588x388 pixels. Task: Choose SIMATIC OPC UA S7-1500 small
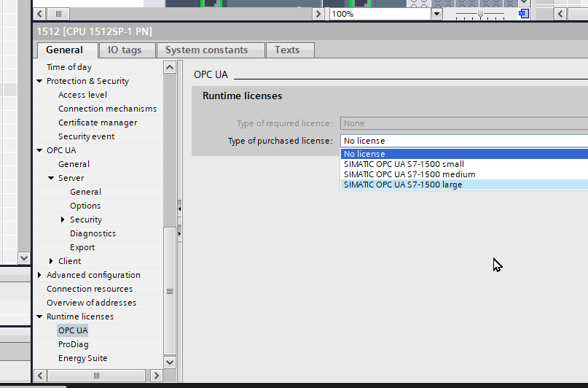point(464,164)
